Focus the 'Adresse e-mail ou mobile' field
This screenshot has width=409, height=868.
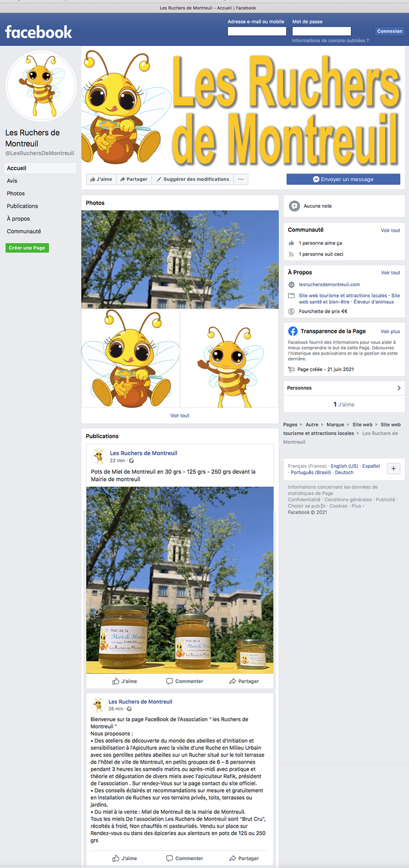[x=257, y=31]
